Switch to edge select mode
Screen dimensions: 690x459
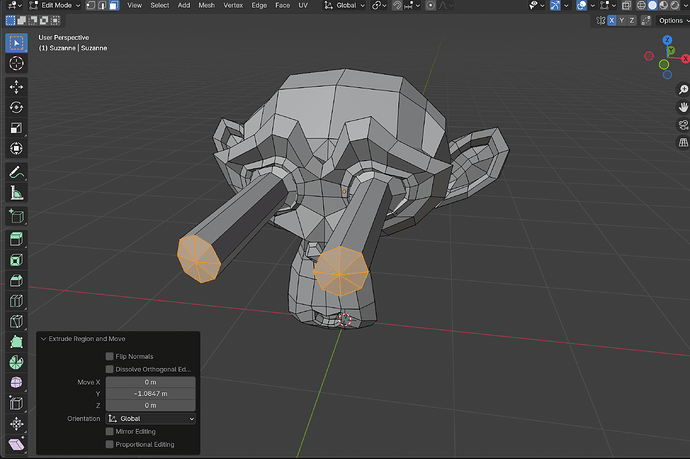tap(102, 5)
